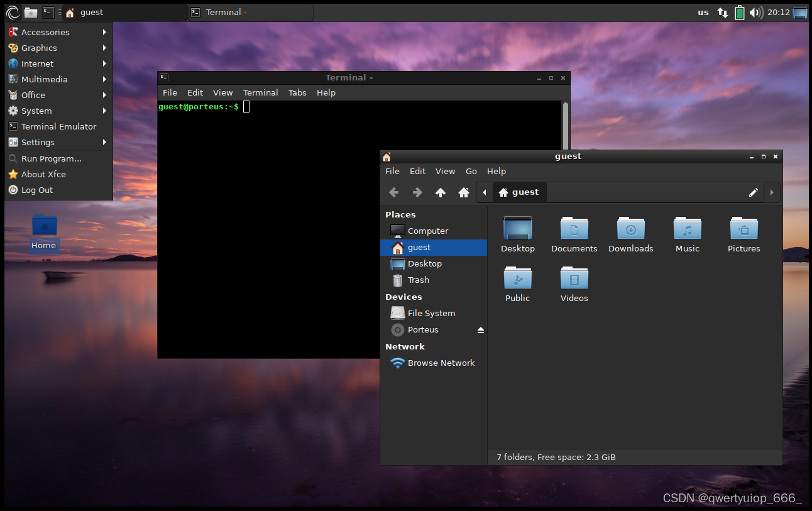
Task: Click the battery level indicator in the tray
Action: pos(740,12)
